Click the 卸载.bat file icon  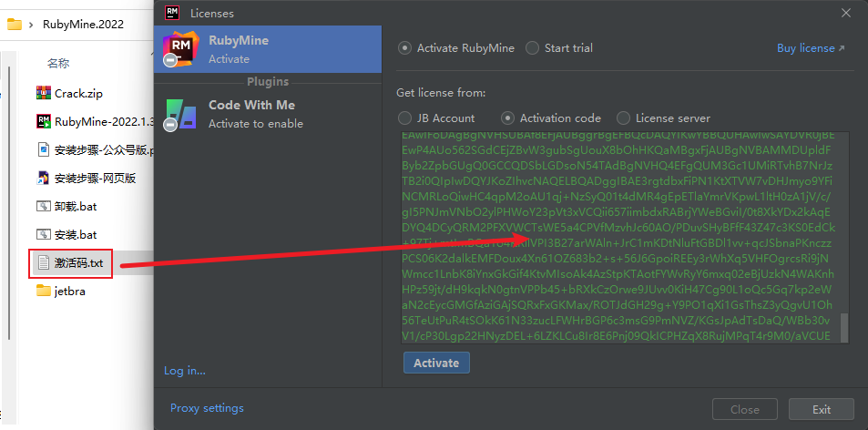coord(43,206)
